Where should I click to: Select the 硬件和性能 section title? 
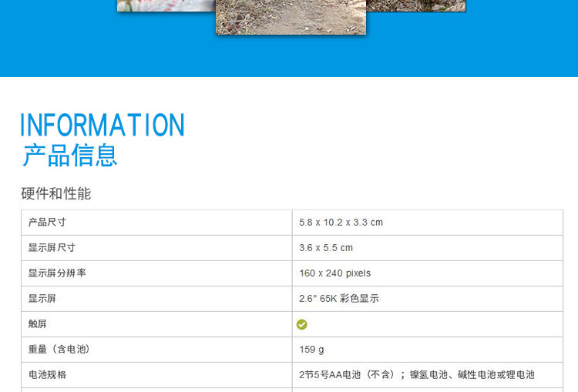pyautogui.click(x=56, y=193)
